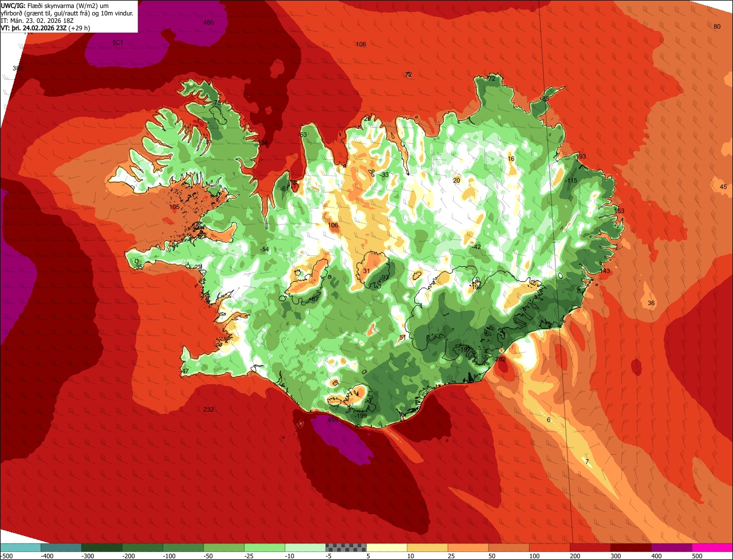Click the pale yellow swatch between 5 and 10

pyautogui.click(x=386, y=547)
